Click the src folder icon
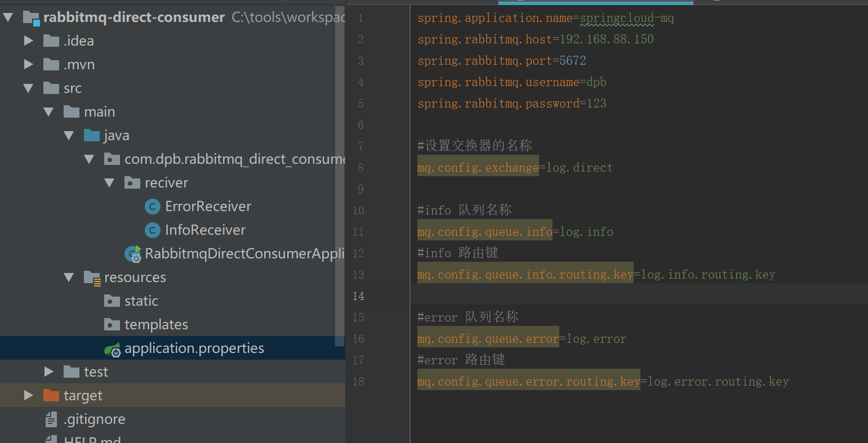Viewport: 868px width, 443px height. pyautogui.click(x=51, y=88)
